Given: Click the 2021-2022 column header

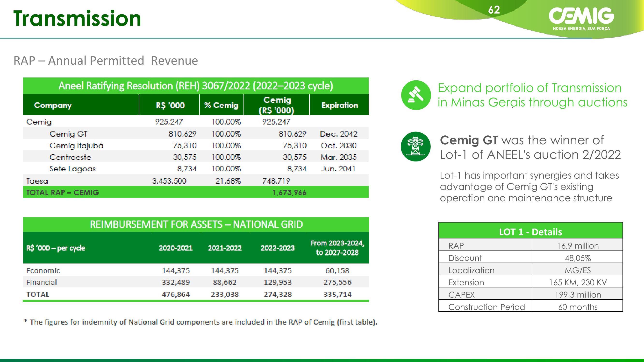Looking at the screenshot, I should coord(225,248).
